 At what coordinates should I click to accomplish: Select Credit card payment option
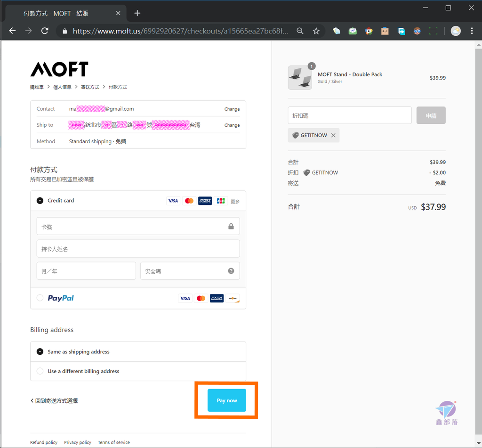(x=40, y=201)
